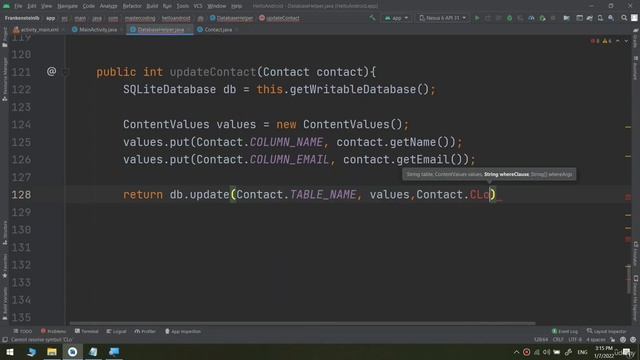Open the app run configuration dropdown
640x360 pixels.
click(396, 18)
